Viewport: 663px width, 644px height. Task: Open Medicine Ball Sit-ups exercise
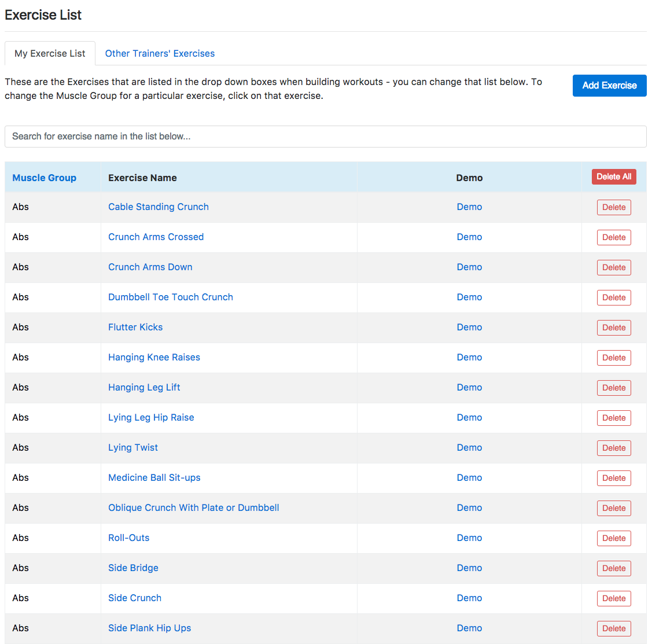click(154, 477)
